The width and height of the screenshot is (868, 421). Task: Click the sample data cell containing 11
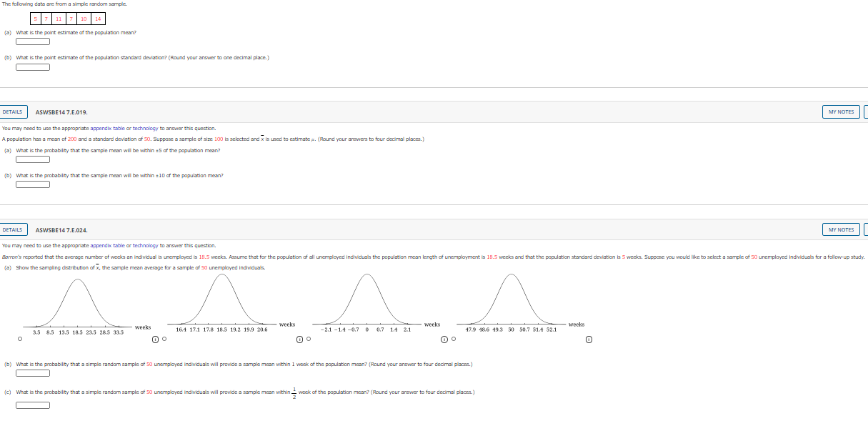pyautogui.click(x=59, y=18)
